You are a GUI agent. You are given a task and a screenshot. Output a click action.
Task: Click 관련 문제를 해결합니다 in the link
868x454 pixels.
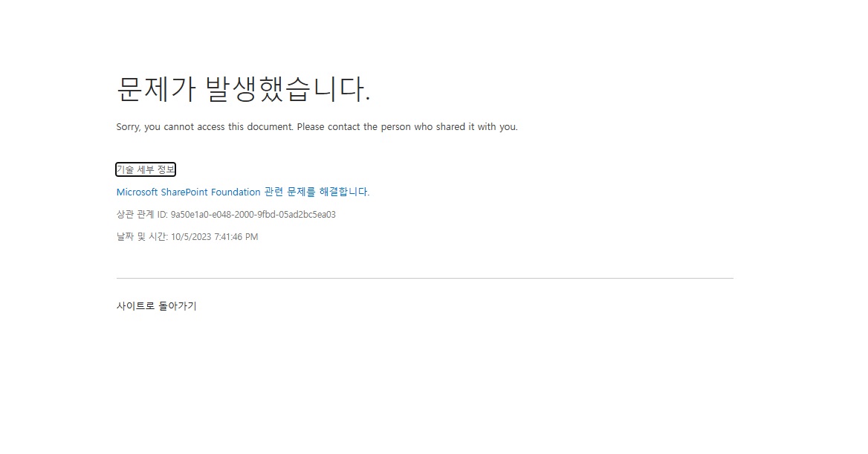[x=317, y=192]
